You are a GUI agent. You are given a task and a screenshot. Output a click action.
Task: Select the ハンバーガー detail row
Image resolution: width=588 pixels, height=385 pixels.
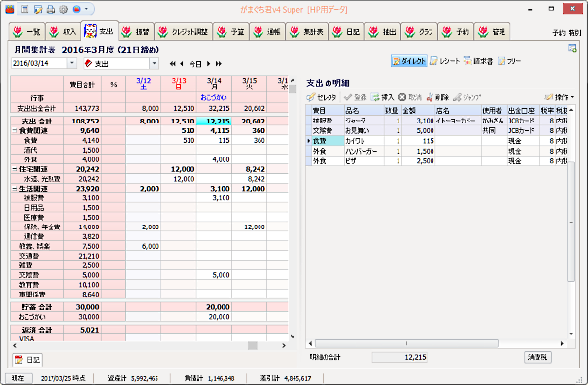(436, 151)
